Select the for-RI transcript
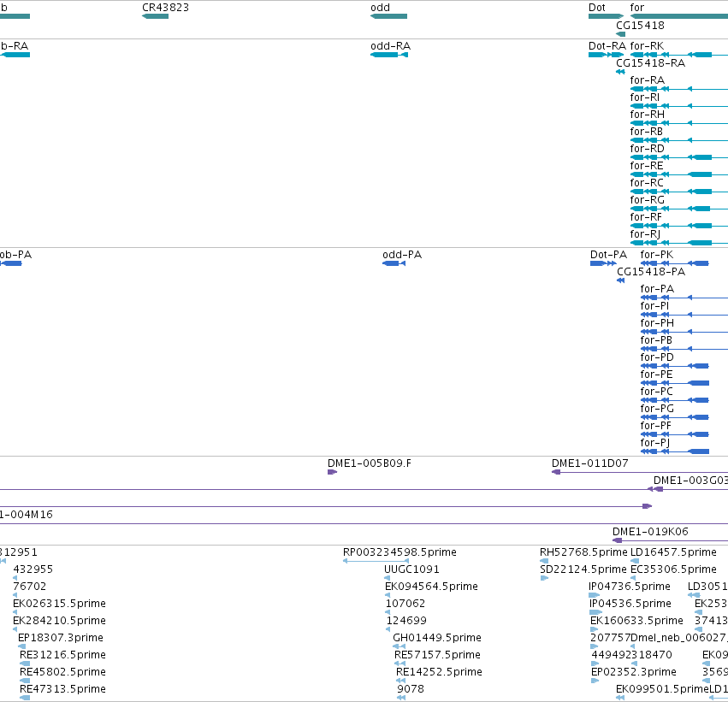Image resolution: width=728 pixels, height=702 pixels. click(678, 106)
